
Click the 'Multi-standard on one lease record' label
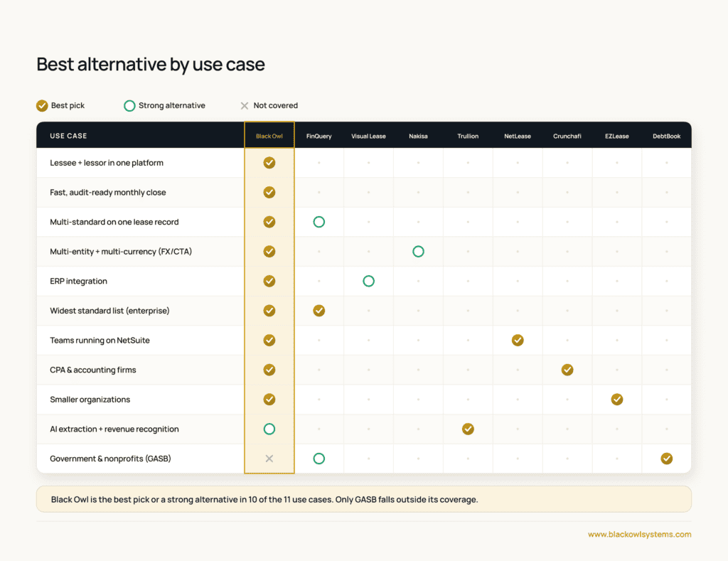coord(114,222)
